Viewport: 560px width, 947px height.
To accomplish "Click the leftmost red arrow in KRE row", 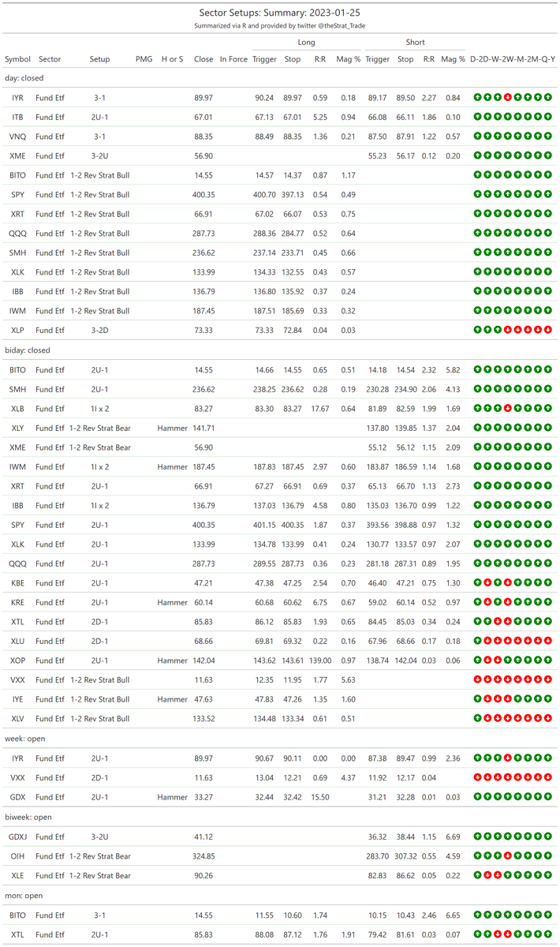I will pos(487,602).
